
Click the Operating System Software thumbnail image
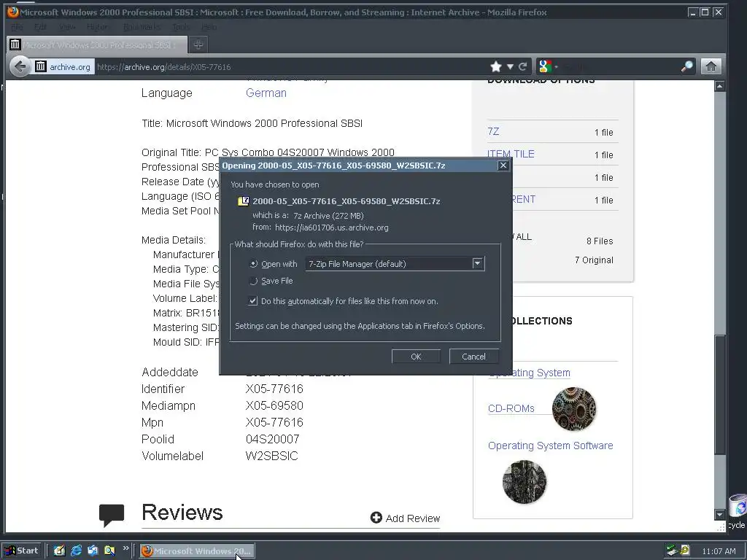point(525,482)
